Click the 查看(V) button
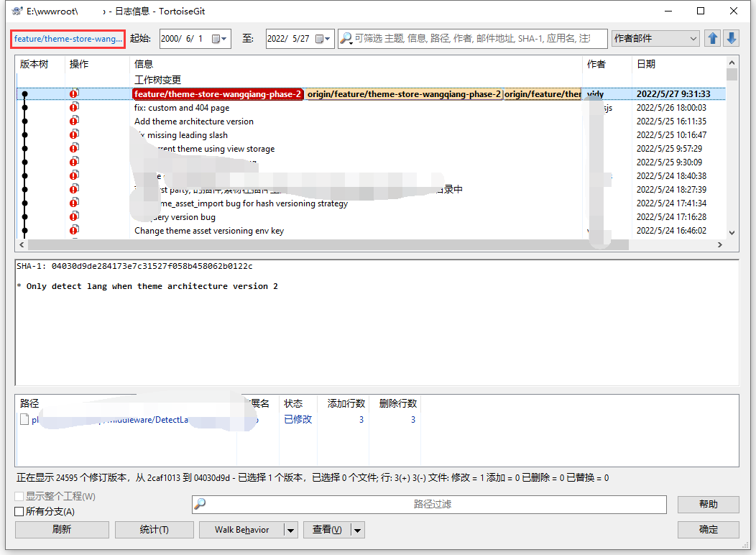 coord(327,529)
